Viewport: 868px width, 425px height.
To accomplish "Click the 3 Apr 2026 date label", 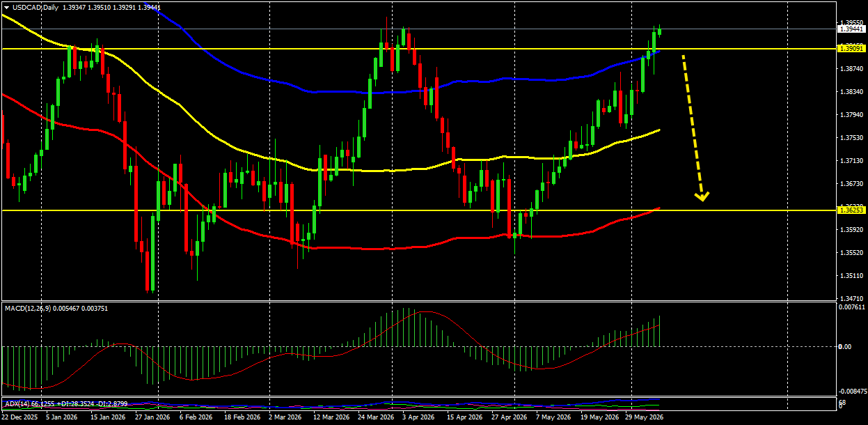I will point(419,417).
